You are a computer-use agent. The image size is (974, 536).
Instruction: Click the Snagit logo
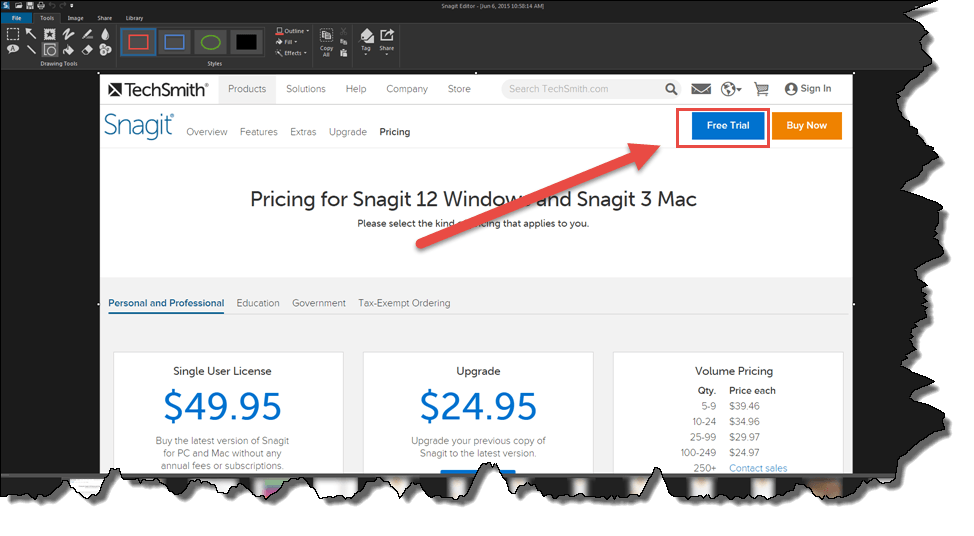point(139,125)
